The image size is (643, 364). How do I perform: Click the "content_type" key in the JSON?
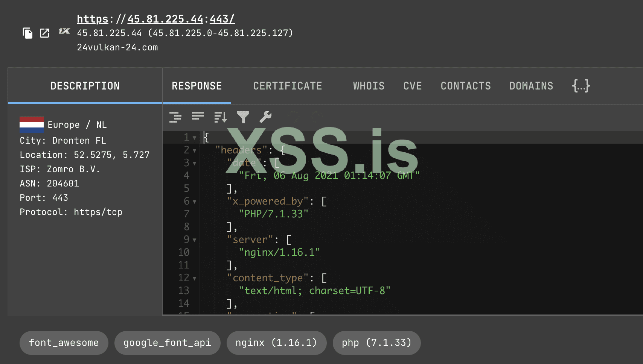pyautogui.click(x=268, y=278)
